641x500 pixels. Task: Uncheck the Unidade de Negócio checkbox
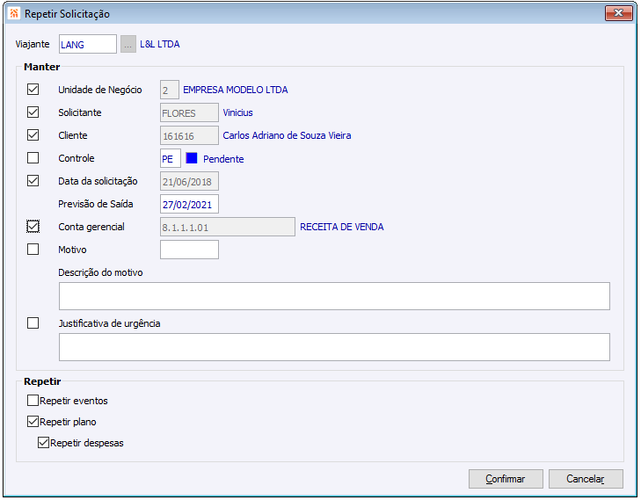pyautogui.click(x=33, y=89)
